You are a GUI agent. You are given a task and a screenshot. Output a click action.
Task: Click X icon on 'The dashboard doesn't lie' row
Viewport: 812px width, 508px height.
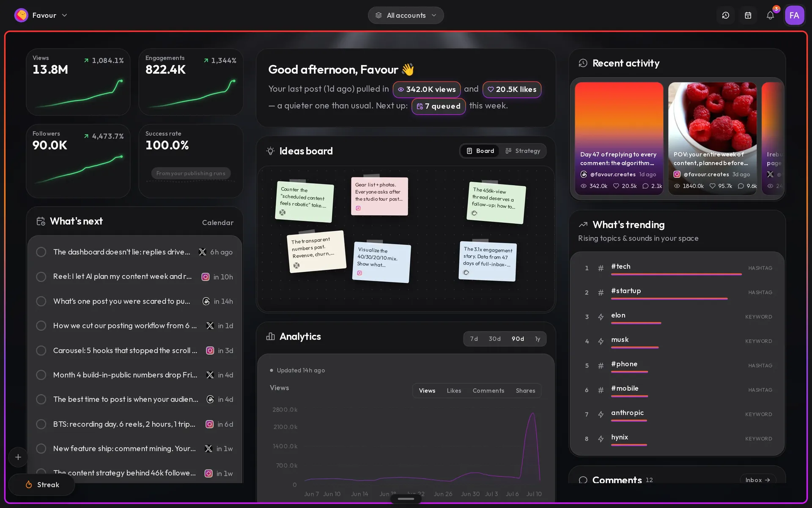click(x=203, y=252)
